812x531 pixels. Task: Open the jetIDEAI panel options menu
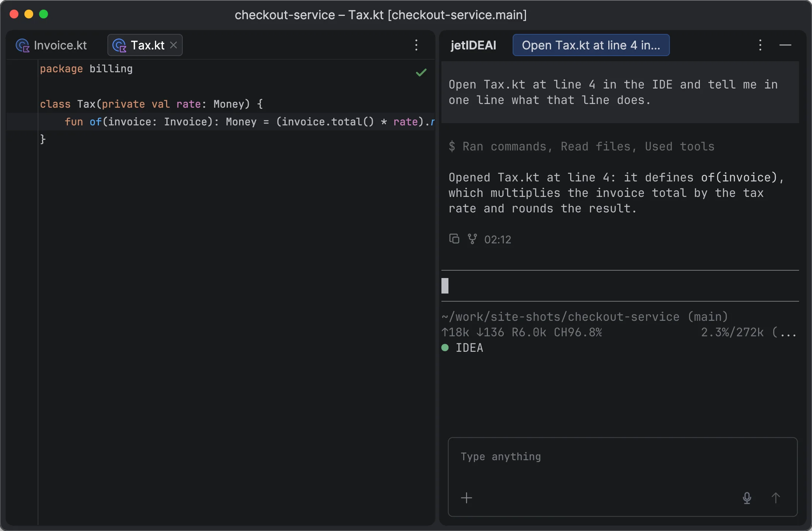point(760,45)
